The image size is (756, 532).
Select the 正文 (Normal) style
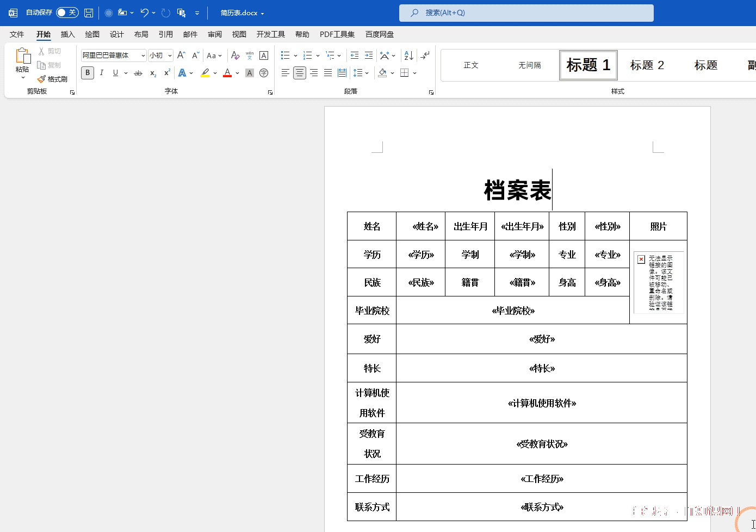pos(471,65)
